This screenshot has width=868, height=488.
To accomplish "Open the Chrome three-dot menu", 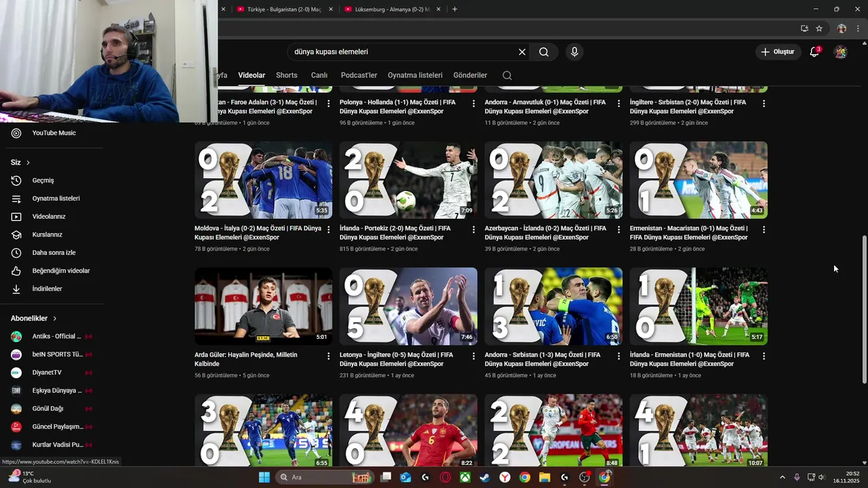I will pyautogui.click(x=858, y=28).
